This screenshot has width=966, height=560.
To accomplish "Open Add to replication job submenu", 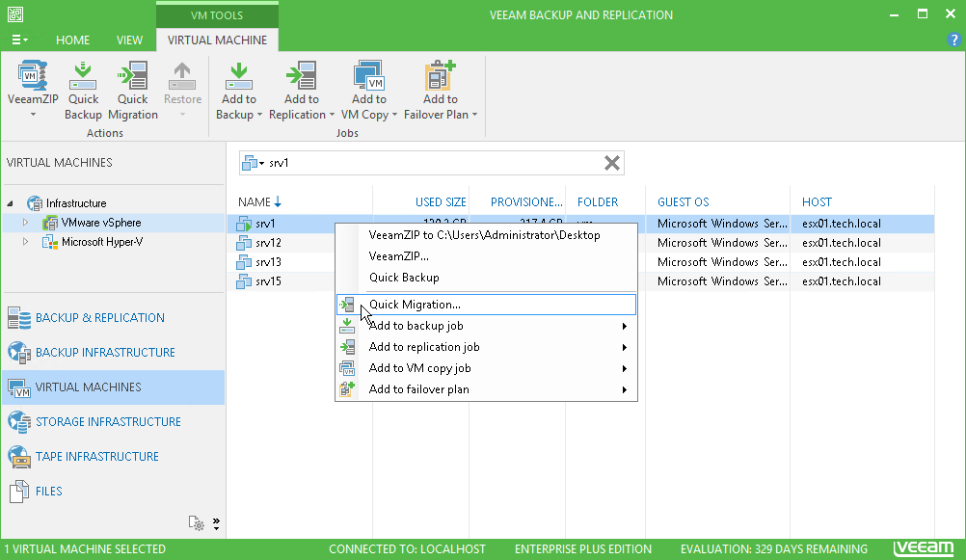I will click(486, 347).
